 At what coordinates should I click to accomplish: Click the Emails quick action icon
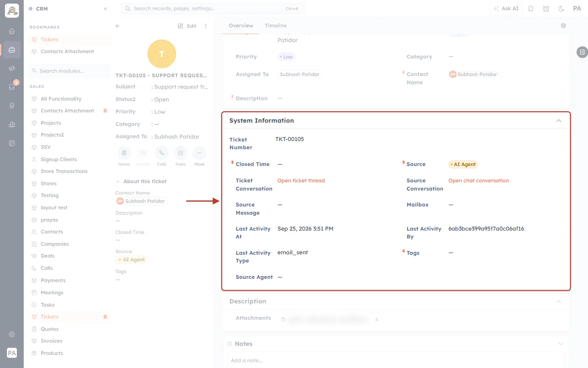[143, 153]
